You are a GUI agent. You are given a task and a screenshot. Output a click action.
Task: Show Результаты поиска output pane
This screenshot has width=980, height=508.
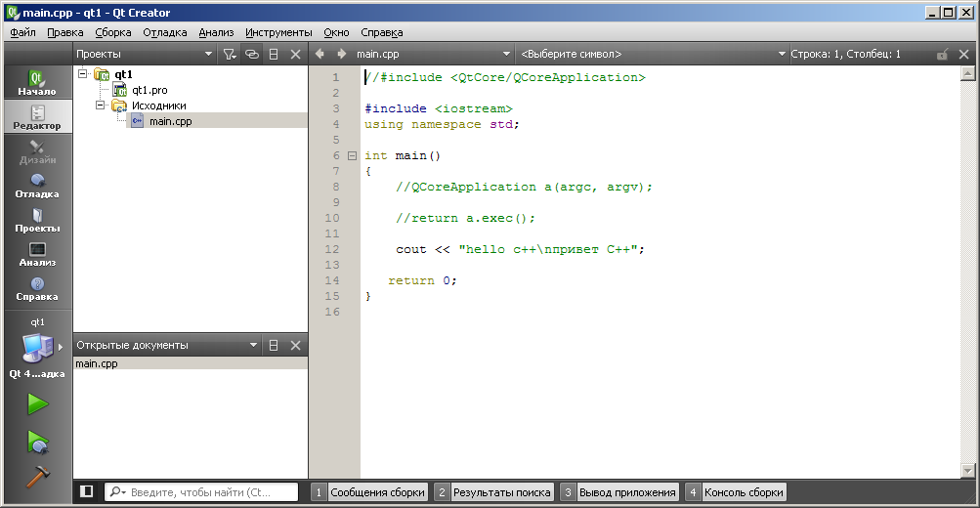[493, 492]
